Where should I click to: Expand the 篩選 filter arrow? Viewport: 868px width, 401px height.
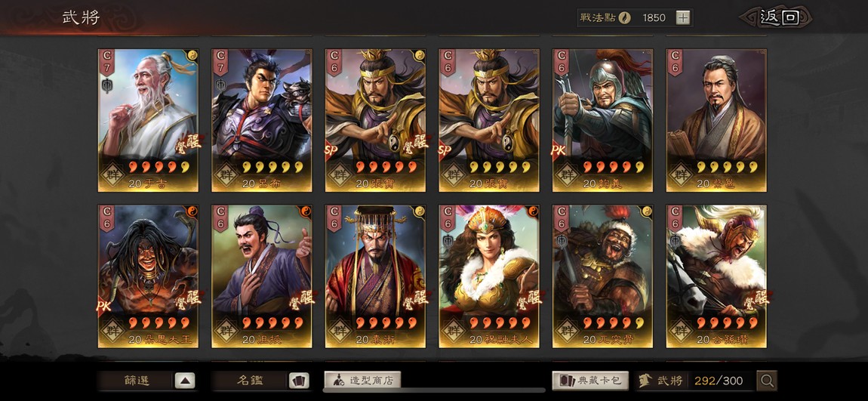185,381
